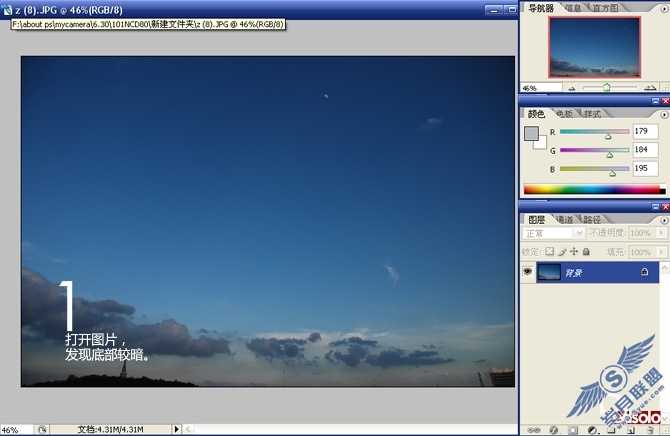
Task: Switch to the 直方图 tab
Action: (605, 8)
